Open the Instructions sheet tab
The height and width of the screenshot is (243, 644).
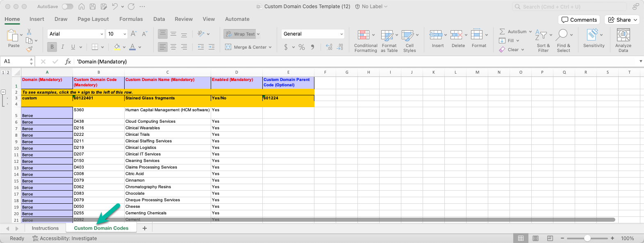pos(45,228)
